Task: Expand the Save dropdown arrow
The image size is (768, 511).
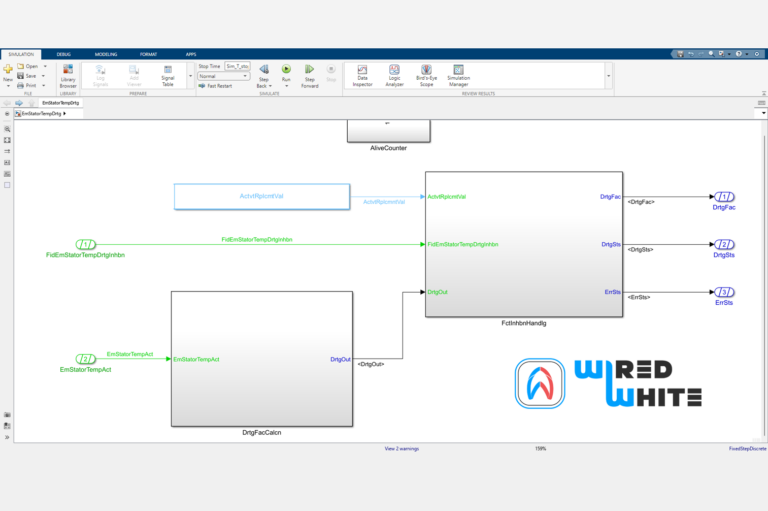Action: tap(43, 76)
